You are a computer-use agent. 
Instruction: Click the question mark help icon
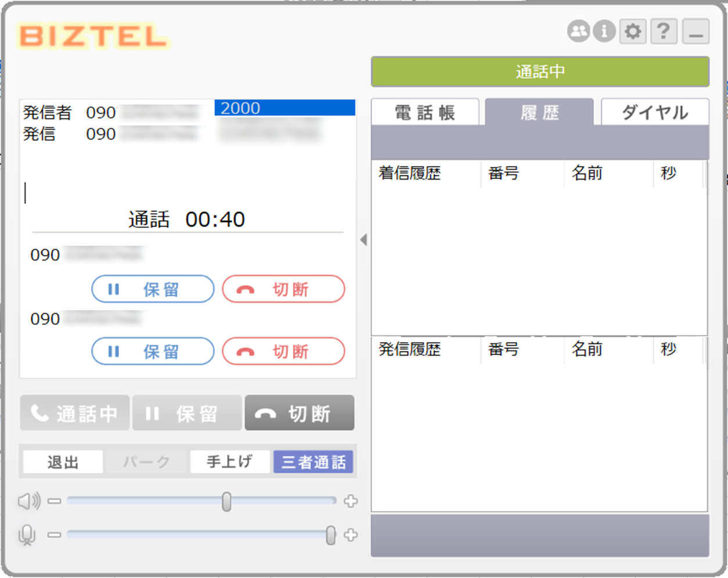coord(664,31)
